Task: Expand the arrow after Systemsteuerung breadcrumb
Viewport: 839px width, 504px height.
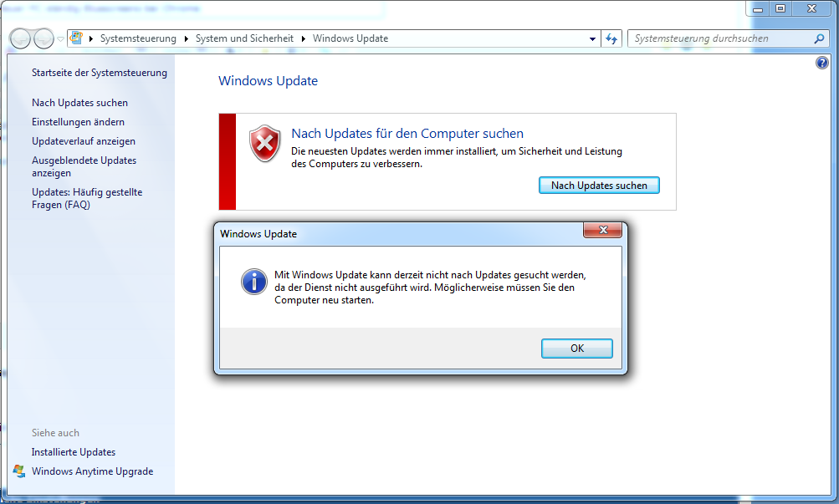Action: pos(187,38)
